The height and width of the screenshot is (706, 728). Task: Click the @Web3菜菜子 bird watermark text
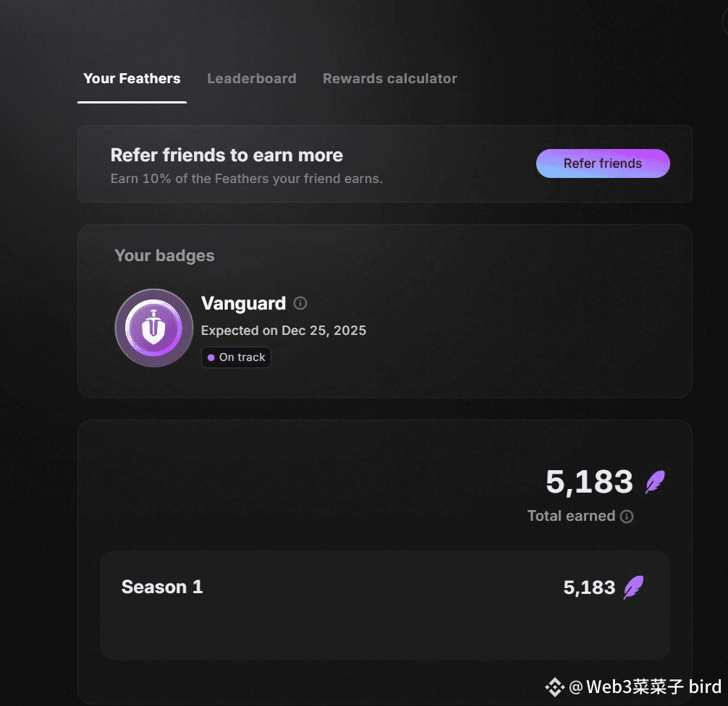(646, 687)
